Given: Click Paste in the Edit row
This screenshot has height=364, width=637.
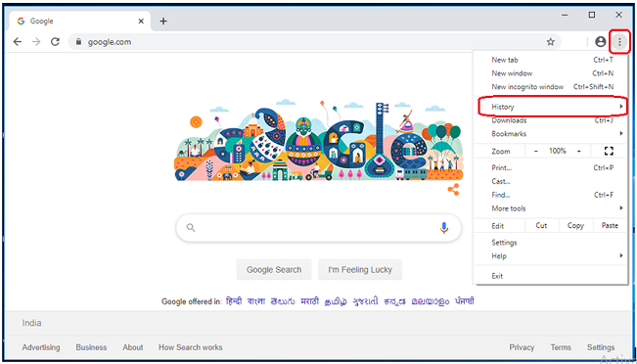Looking at the screenshot, I should [610, 225].
